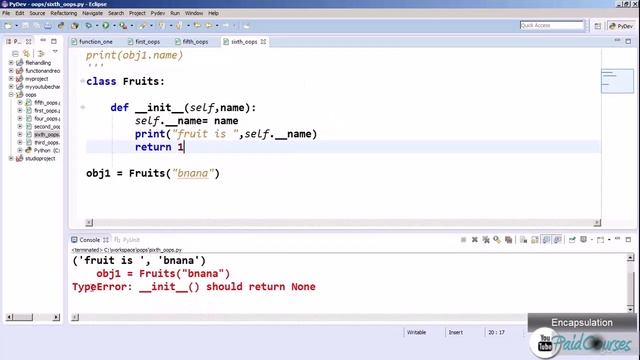Click the console vertical scrollbar down arrow
Image resolution: width=640 pixels, height=360 pixels.
click(630, 309)
